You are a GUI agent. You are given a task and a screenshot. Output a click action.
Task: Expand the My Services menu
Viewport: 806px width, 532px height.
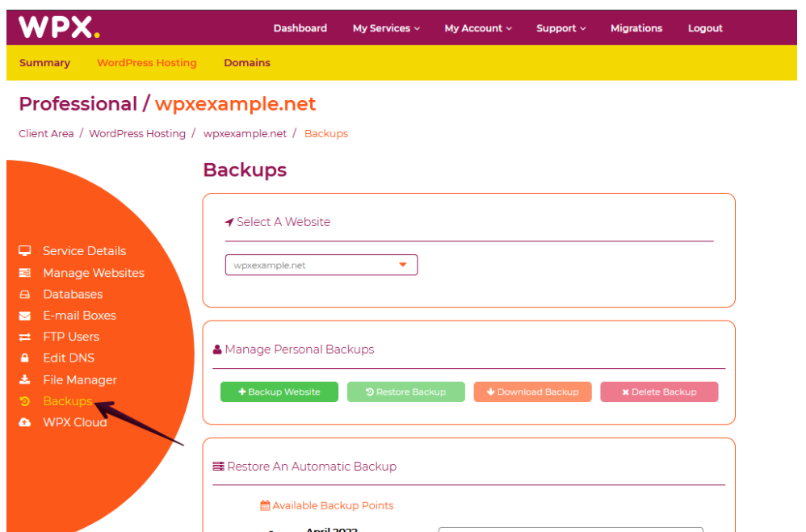[386, 28]
